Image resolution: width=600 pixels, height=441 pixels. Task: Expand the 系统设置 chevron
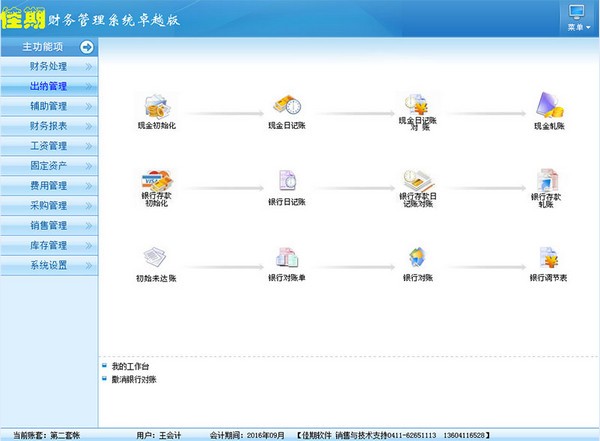tap(88, 266)
